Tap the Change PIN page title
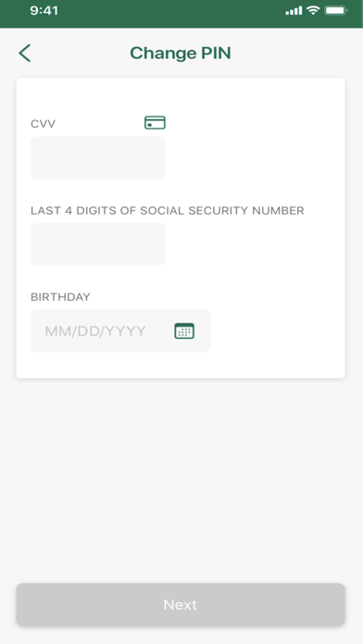 point(181,54)
